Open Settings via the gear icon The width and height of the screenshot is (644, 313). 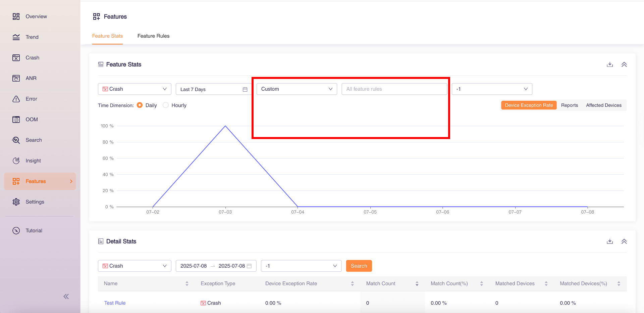coord(16,202)
